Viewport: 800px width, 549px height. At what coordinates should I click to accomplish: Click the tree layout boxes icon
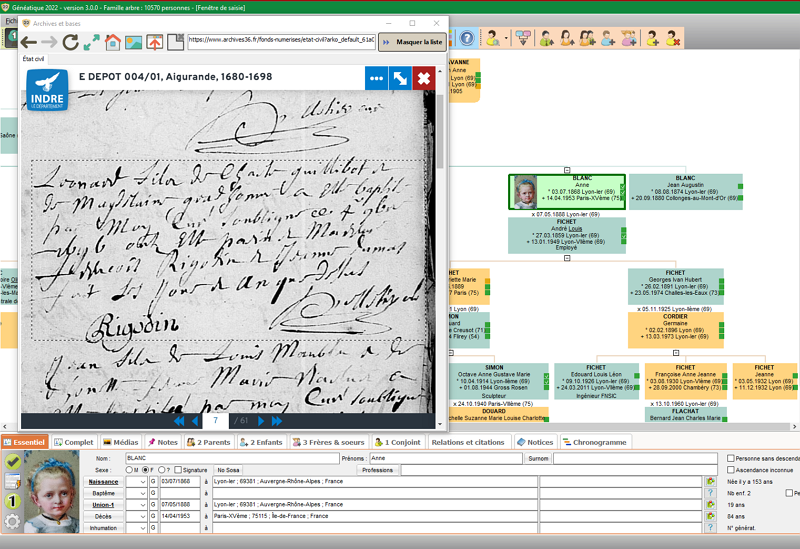pos(523,38)
